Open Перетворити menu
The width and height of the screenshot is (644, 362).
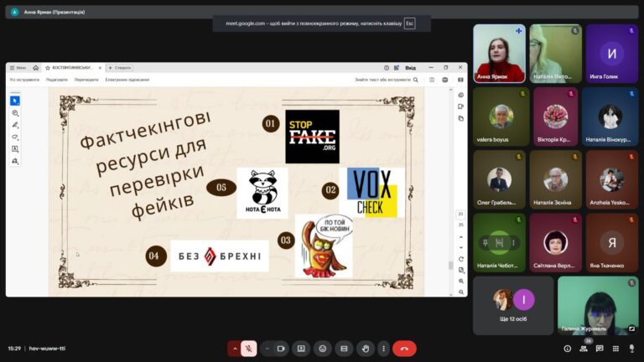coord(86,80)
